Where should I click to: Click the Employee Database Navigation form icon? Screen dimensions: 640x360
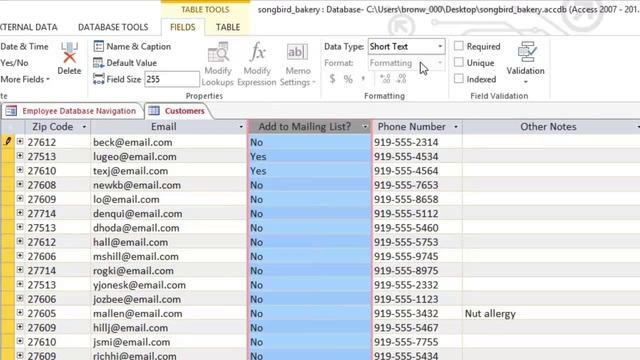[x=11, y=111]
